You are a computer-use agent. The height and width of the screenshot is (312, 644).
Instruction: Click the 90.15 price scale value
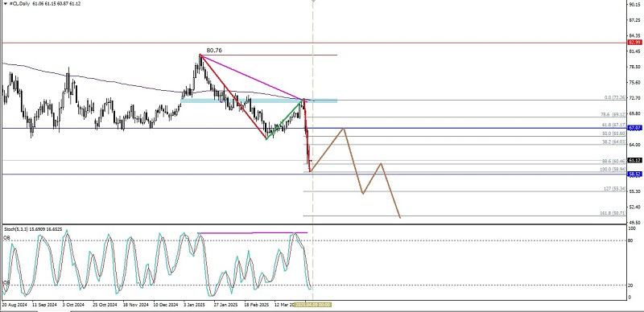(634, 4)
